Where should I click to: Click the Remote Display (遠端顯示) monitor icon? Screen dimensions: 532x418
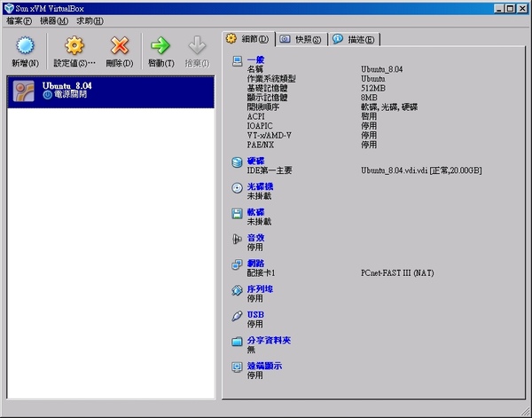click(237, 367)
